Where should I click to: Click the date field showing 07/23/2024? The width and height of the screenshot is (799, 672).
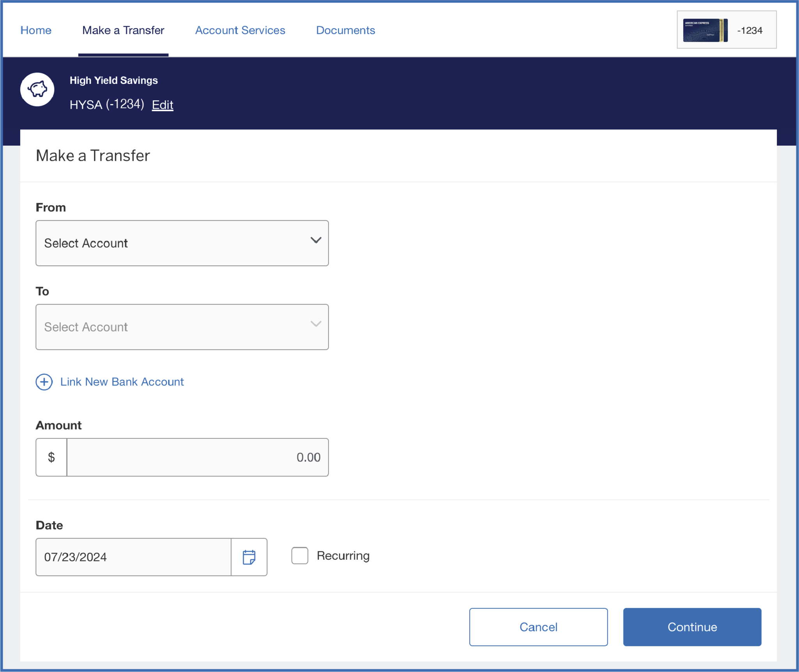133,557
